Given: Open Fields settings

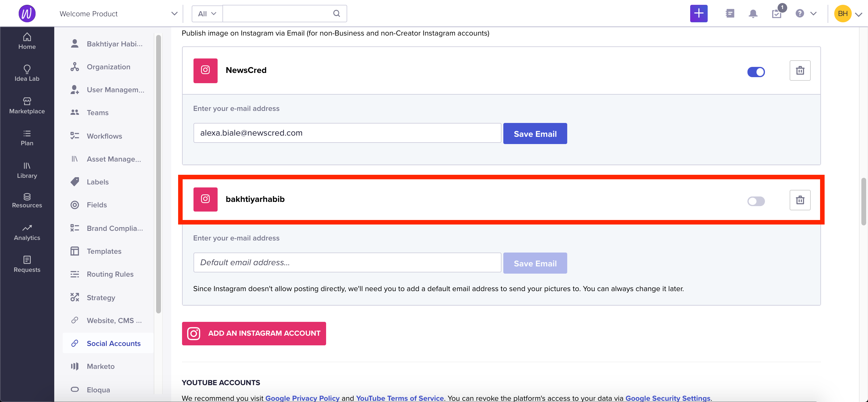Looking at the screenshot, I should (108, 205).
